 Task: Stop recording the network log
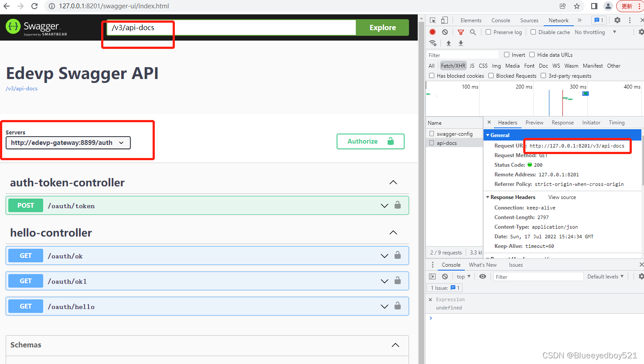coord(432,32)
